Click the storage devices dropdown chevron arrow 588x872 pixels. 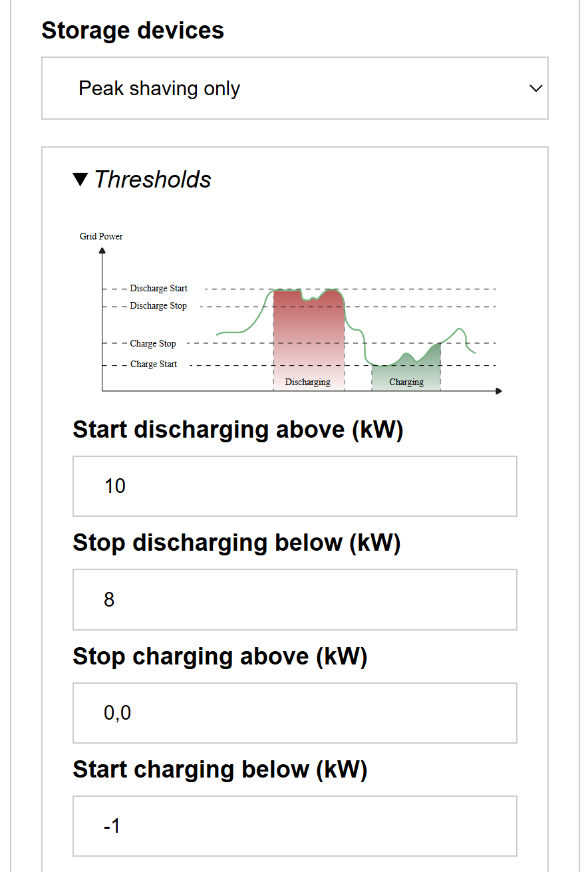535,88
